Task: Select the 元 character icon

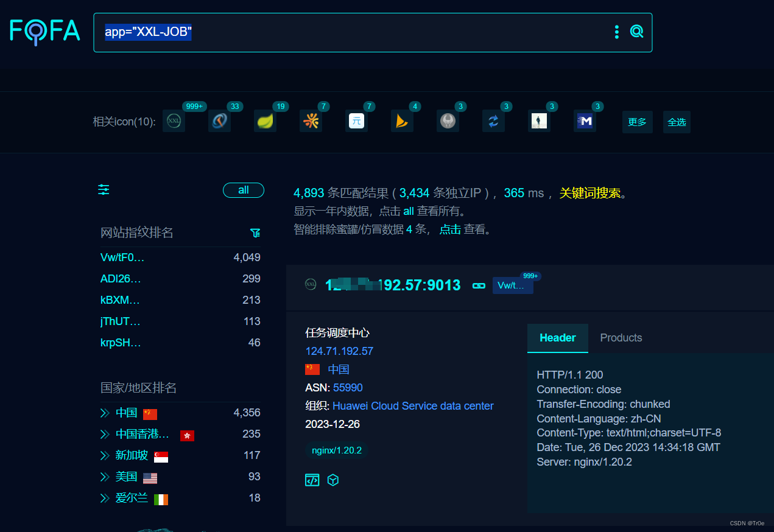Action: (x=356, y=121)
